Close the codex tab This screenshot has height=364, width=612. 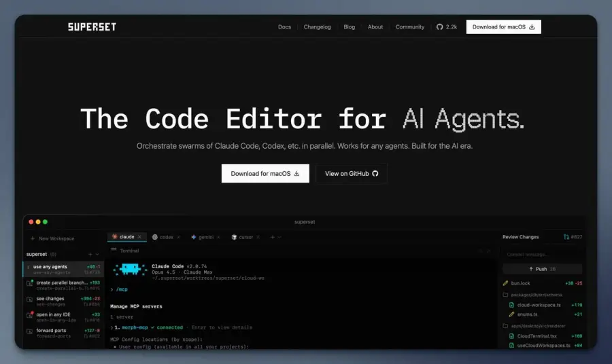click(178, 237)
